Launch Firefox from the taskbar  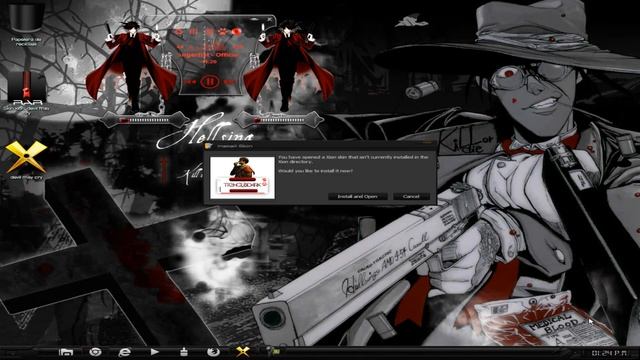pos(213,352)
